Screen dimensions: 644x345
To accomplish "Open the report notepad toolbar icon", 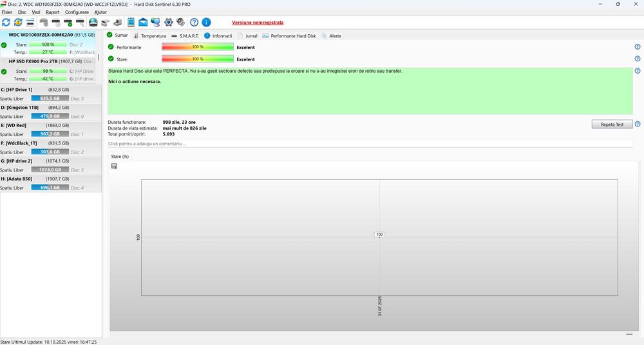I will tap(131, 22).
